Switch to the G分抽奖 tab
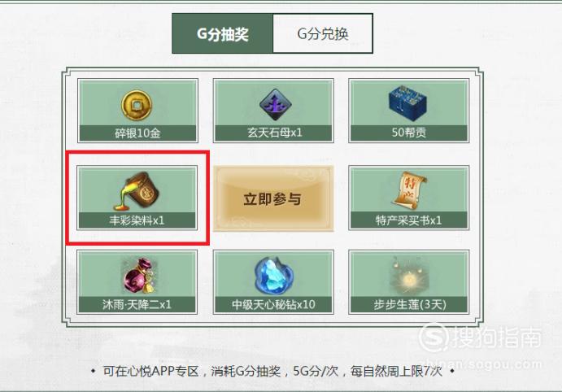 point(223,33)
